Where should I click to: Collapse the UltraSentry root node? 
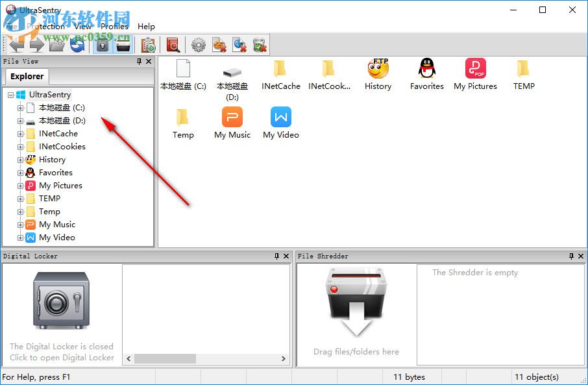point(10,95)
